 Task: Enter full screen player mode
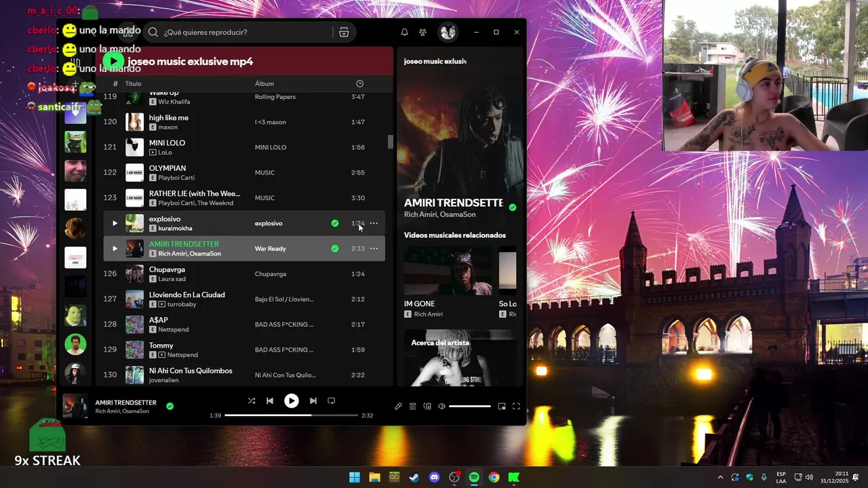pos(516,406)
